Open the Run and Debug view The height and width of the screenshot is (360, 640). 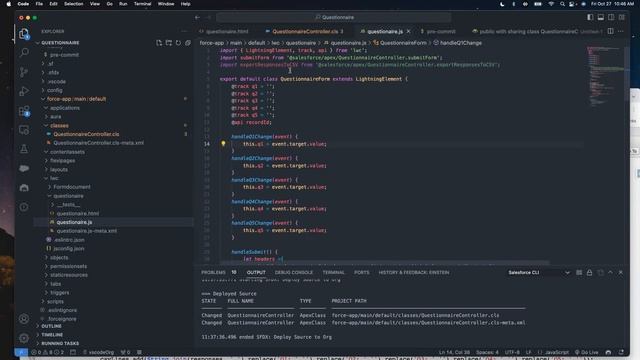click(x=24, y=91)
